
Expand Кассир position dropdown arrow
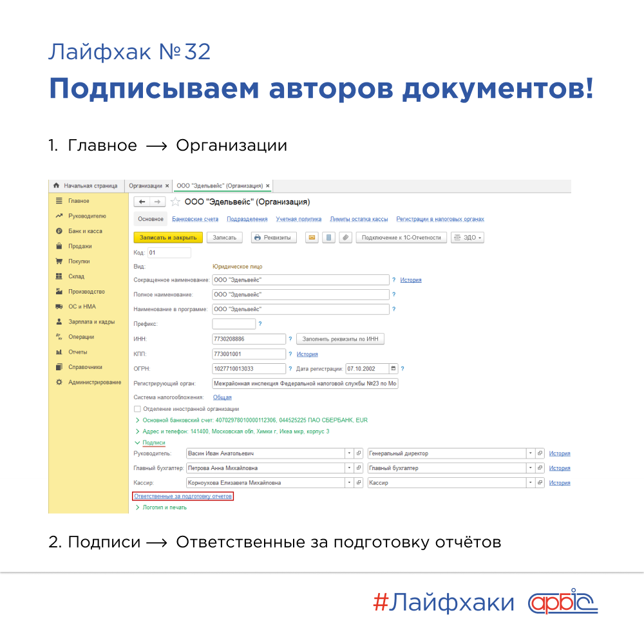531,483
